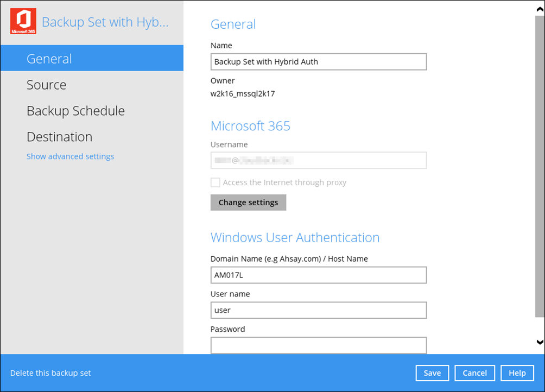
Task: Open the Help page
Action: click(517, 373)
